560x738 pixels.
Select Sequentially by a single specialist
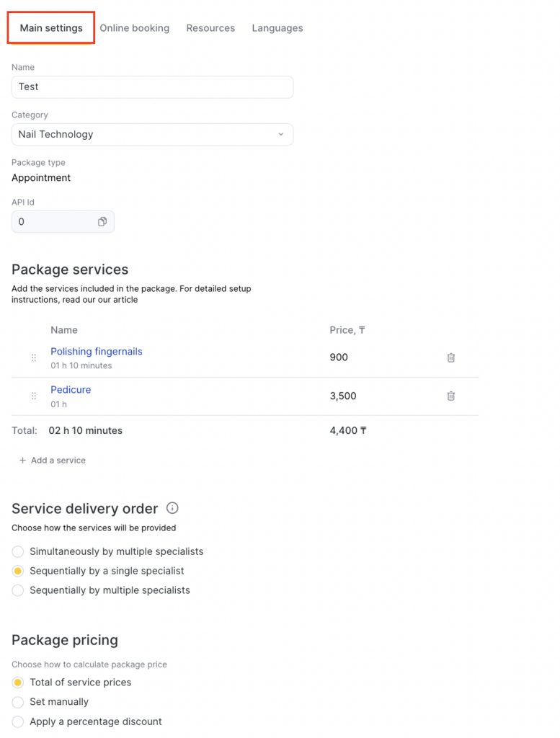[x=18, y=571]
